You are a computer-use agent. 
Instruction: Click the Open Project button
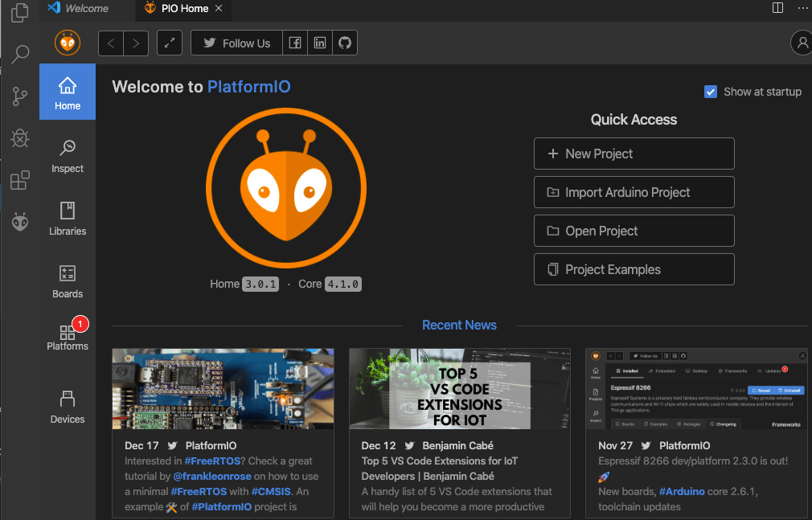[x=634, y=231]
